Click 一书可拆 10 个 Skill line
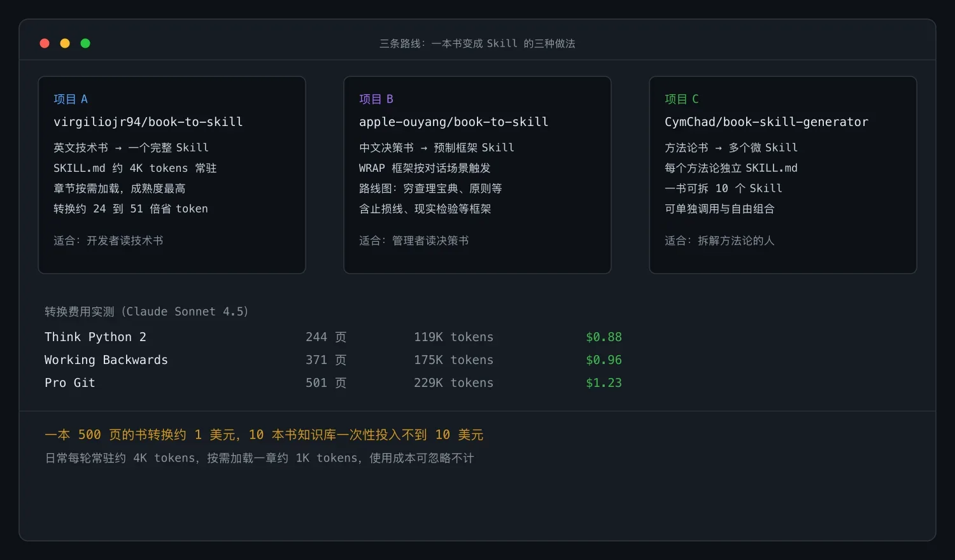Viewport: 955px width, 560px height. coord(723,188)
